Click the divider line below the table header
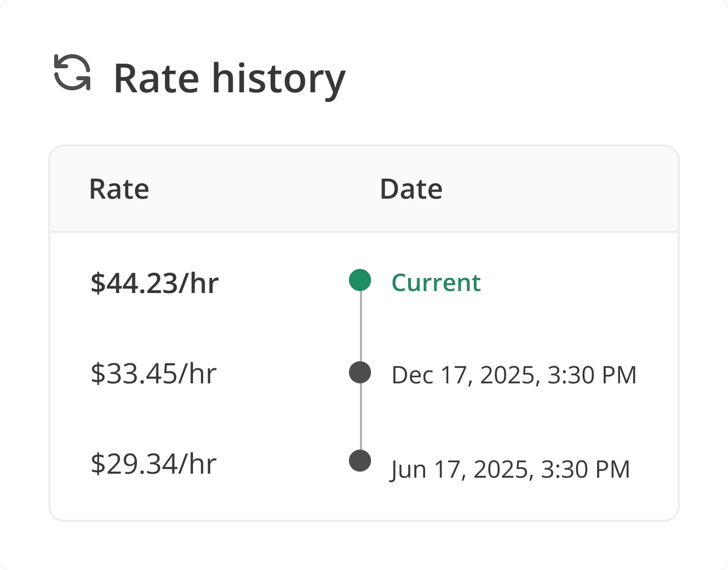 363,232
